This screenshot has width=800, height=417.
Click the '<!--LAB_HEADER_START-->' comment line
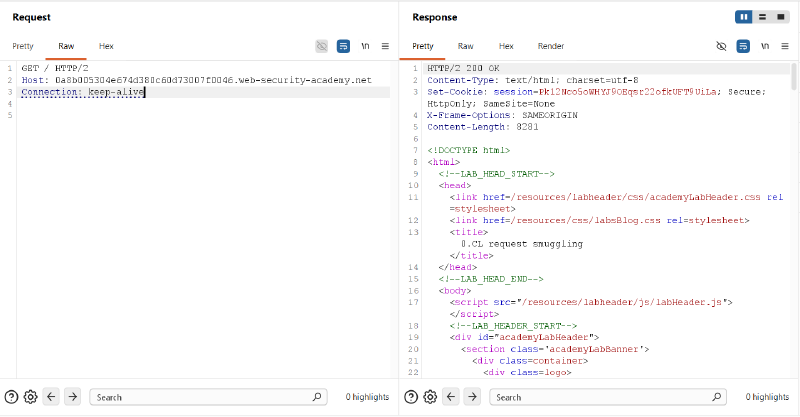513,326
